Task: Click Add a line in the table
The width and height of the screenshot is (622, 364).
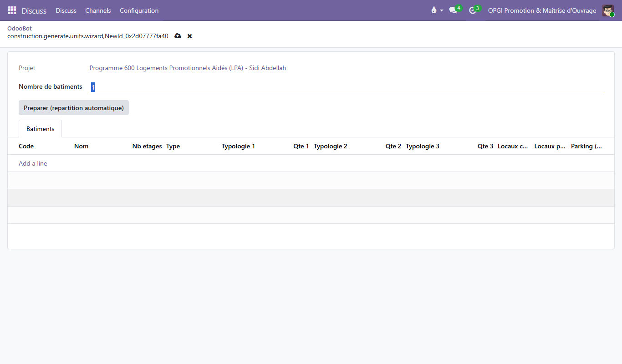Action: point(33,163)
